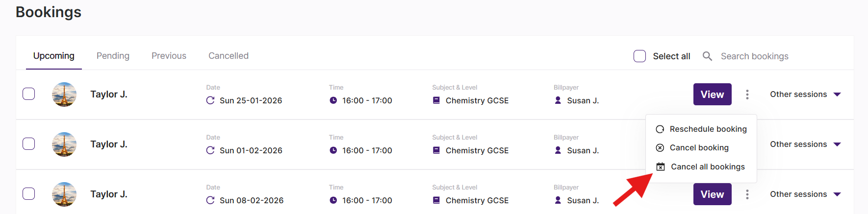The height and width of the screenshot is (214, 868).
Task: Check the box for 25-01-2026 booking
Action: click(x=29, y=94)
